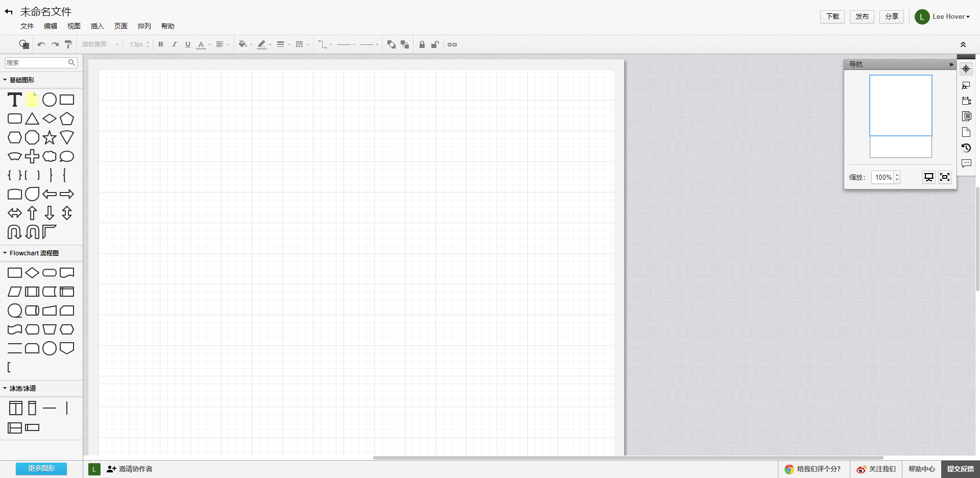Open the text alignment dropdown
The width and height of the screenshot is (980, 478).
point(223,44)
